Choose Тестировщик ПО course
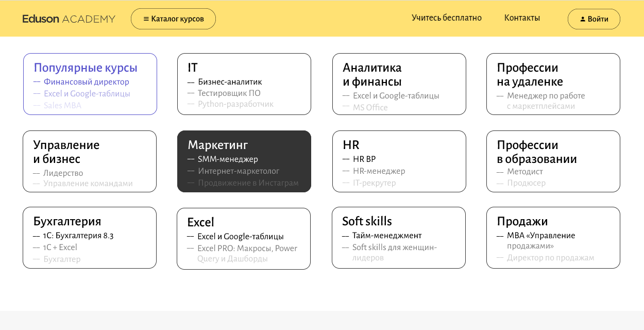Image resolution: width=644 pixels, height=330 pixels. point(229,93)
